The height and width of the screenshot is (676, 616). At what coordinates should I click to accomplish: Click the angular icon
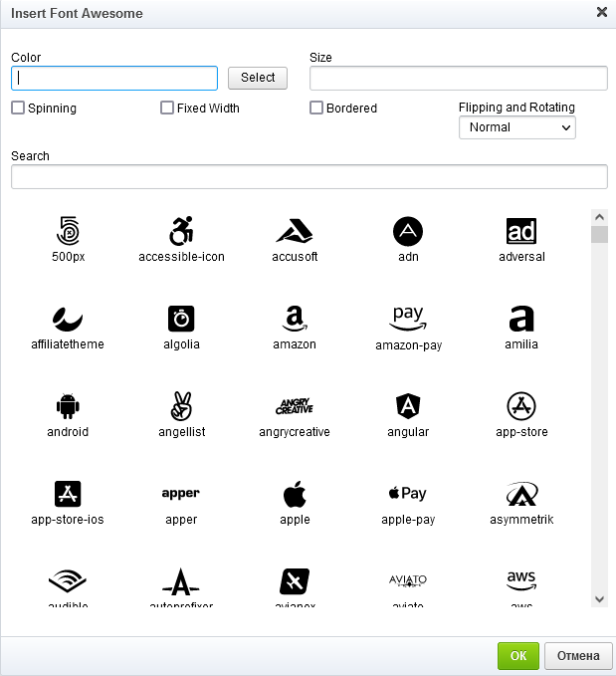tap(408, 407)
